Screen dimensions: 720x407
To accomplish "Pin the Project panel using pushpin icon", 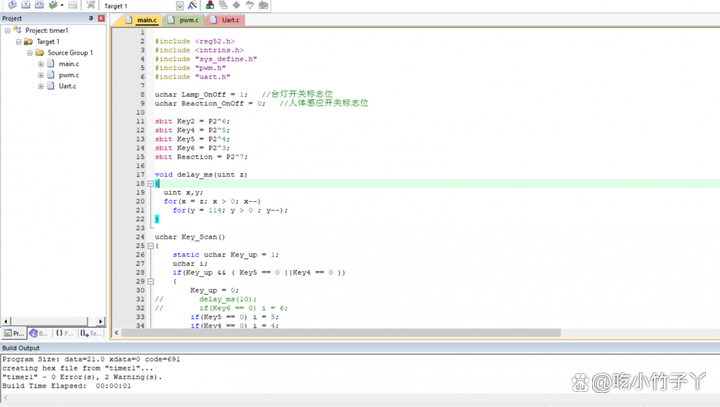I will tap(90, 18).
